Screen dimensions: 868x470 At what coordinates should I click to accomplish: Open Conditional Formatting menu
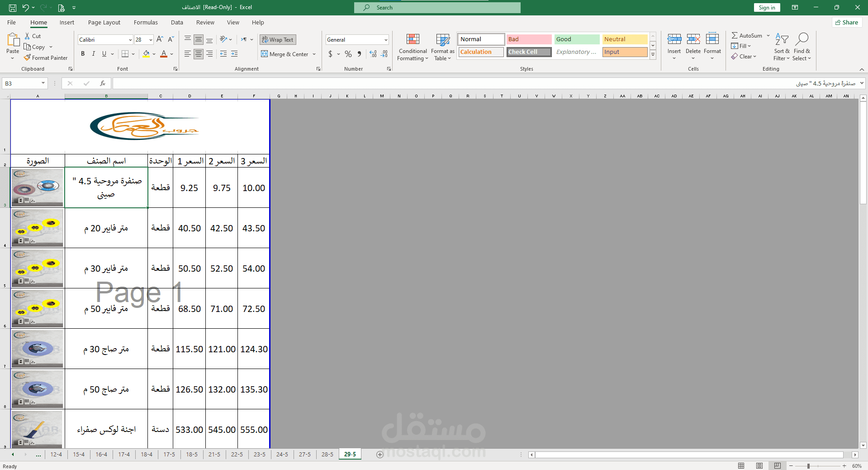click(413, 47)
